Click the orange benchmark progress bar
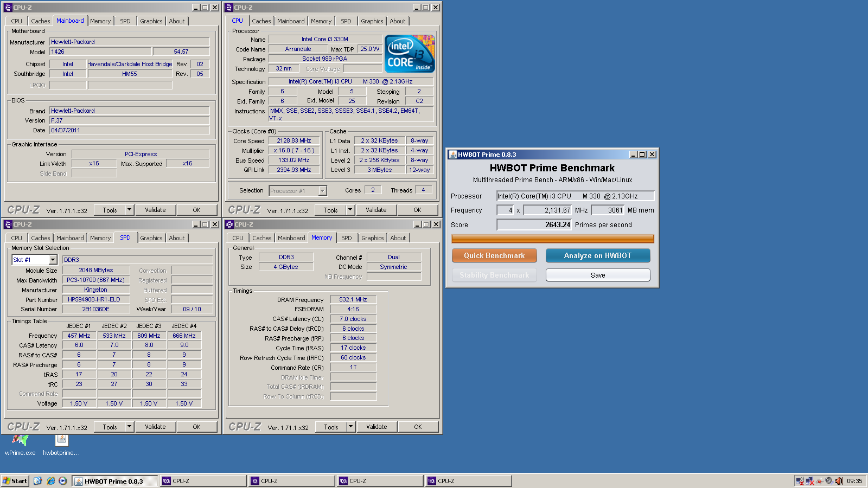868x488 pixels. [x=552, y=239]
